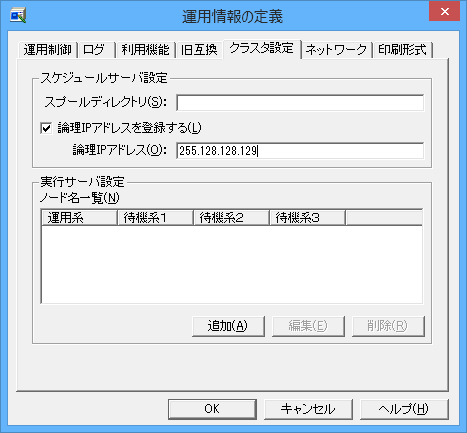Click the dialog's title bar application icon

pos(18,16)
